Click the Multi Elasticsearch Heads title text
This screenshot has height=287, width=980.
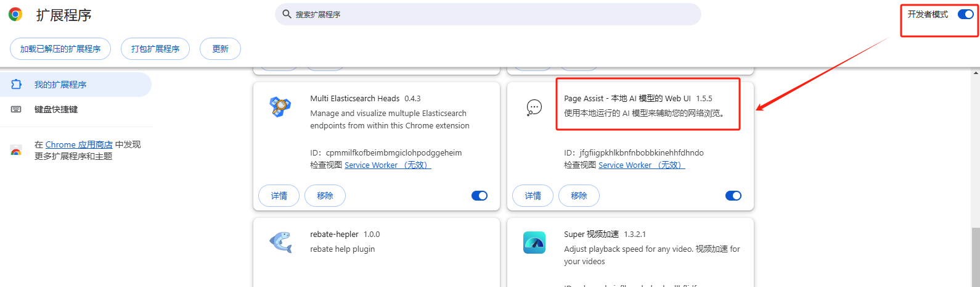coord(355,98)
